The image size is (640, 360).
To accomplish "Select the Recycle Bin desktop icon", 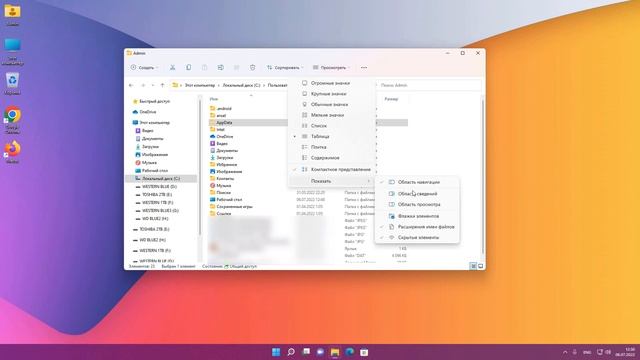I will click(12, 84).
